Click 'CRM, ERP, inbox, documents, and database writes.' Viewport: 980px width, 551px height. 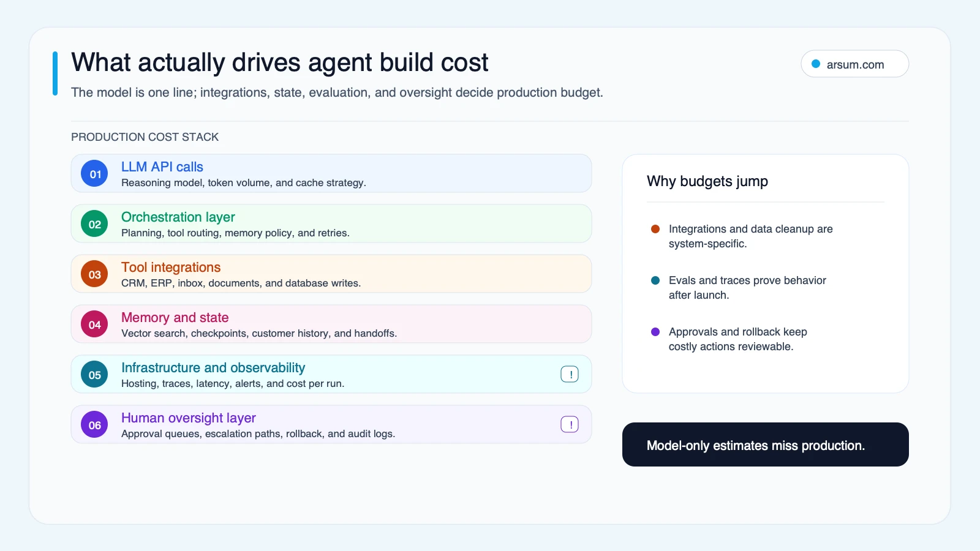[241, 283]
